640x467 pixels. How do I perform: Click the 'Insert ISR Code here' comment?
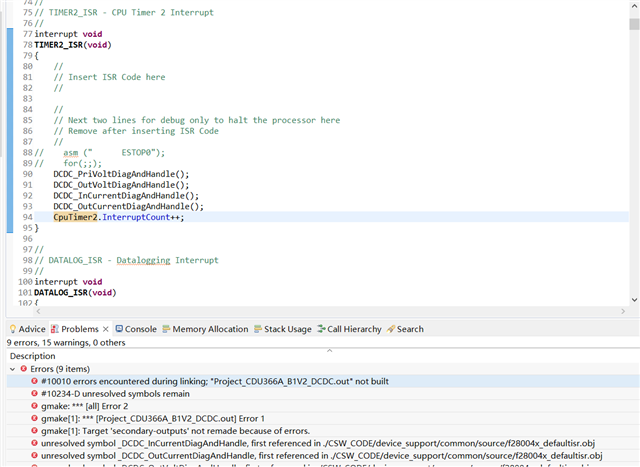pyautogui.click(x=109, y=77)
